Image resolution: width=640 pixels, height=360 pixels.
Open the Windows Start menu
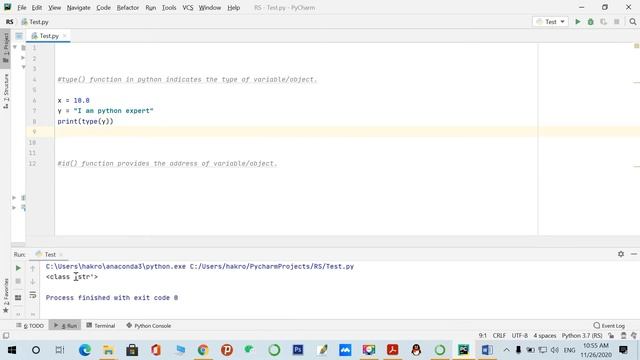12,350
